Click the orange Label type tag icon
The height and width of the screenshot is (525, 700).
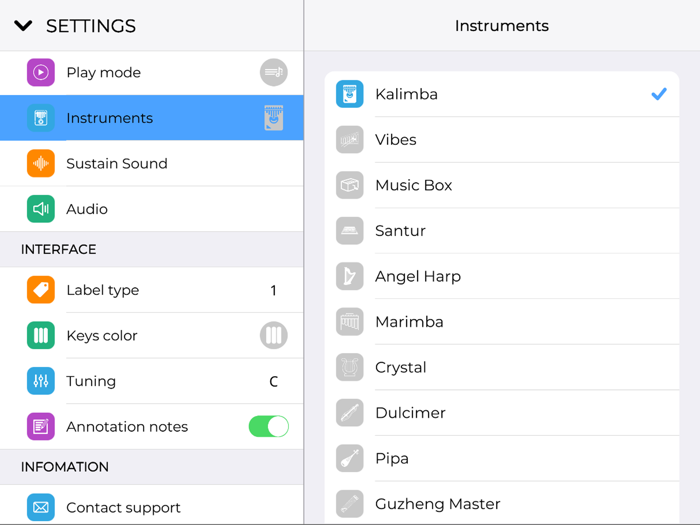pyautogui.click(x=41, y=290)
